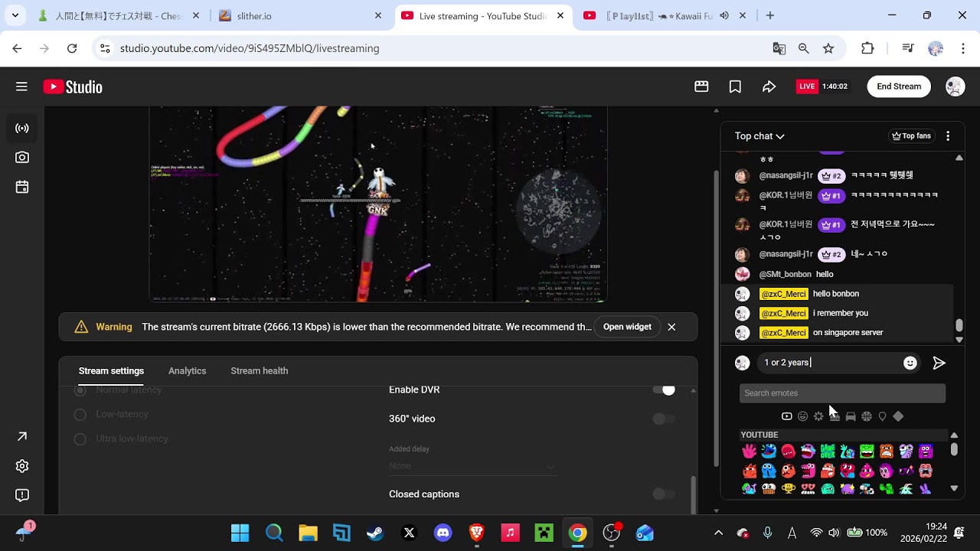980x551 pixels.
Task: Open Chrome tab search dropdown arrow
Action: click(x=15, y=15)
